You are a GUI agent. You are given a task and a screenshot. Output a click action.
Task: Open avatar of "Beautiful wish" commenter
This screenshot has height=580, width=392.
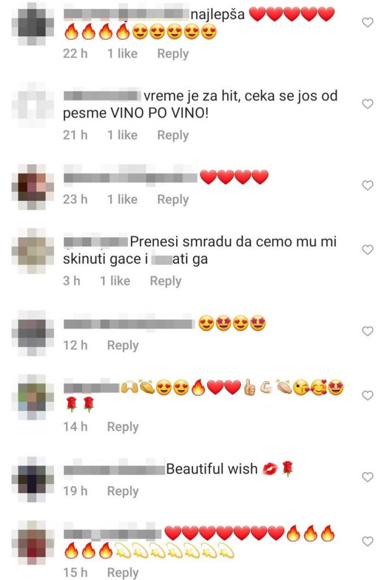point(32,479)
